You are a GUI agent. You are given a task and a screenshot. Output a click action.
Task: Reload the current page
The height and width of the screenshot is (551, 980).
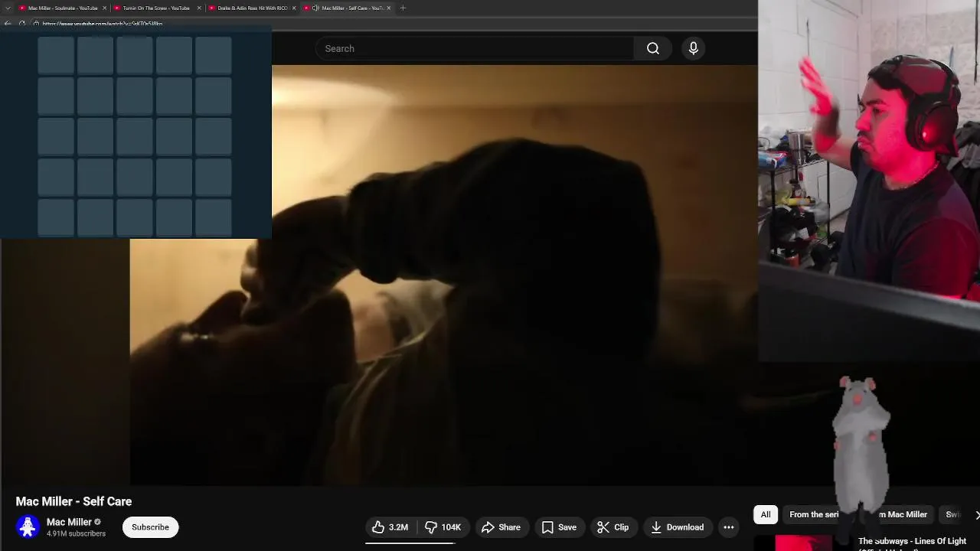pyautogui.click(x=22, y=24)
